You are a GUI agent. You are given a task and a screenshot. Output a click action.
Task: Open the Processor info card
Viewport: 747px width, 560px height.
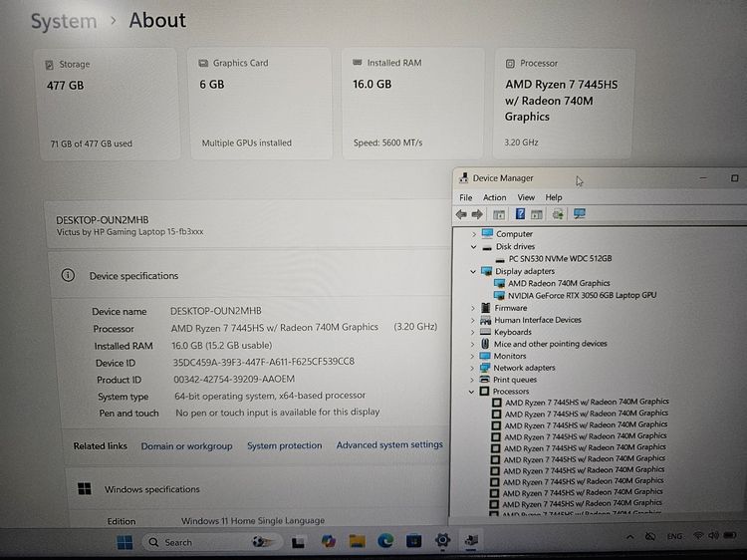(564, 103)
